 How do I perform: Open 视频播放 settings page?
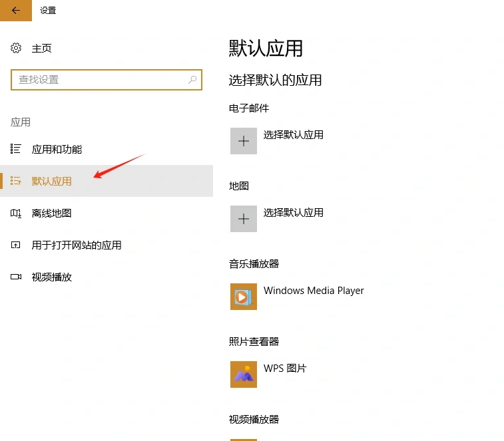107,277
